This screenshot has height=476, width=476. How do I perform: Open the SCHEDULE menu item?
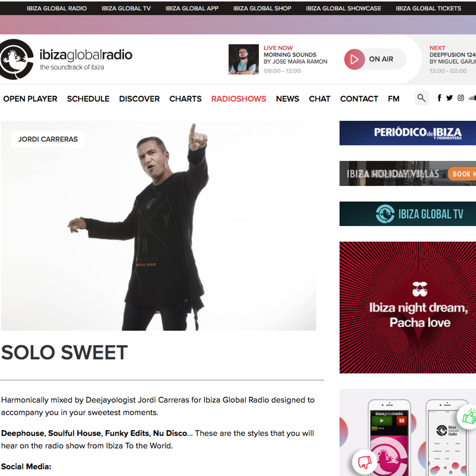(x=88, y=99)
